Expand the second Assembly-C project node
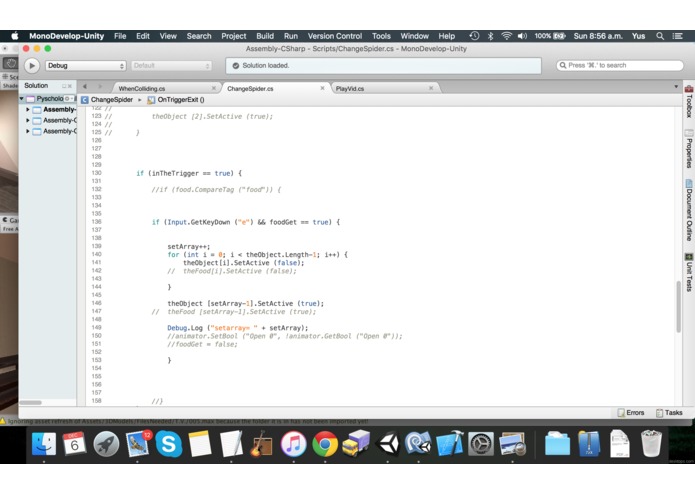The height and width of the screenshot is (494, 695). pos(27,120)
